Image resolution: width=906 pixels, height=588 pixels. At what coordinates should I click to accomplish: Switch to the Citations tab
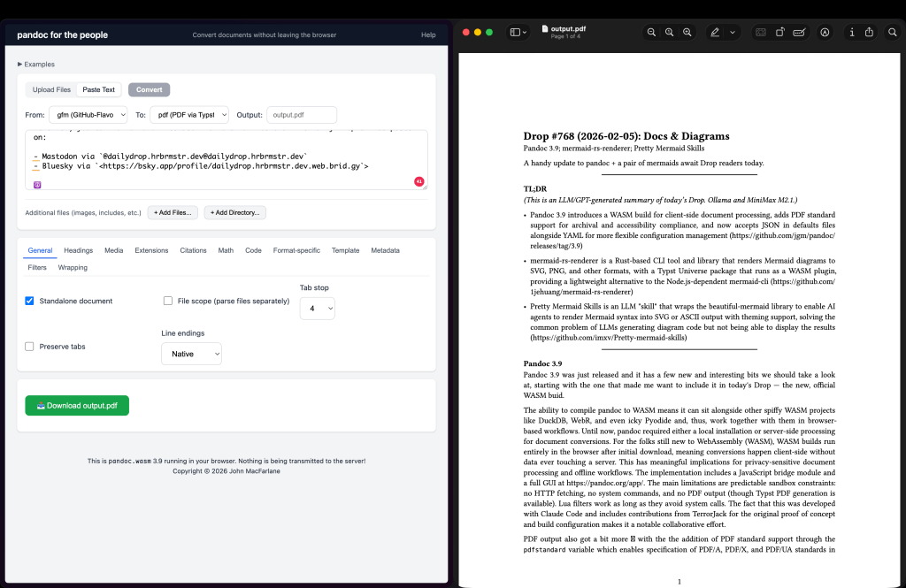tap(193, 250)
